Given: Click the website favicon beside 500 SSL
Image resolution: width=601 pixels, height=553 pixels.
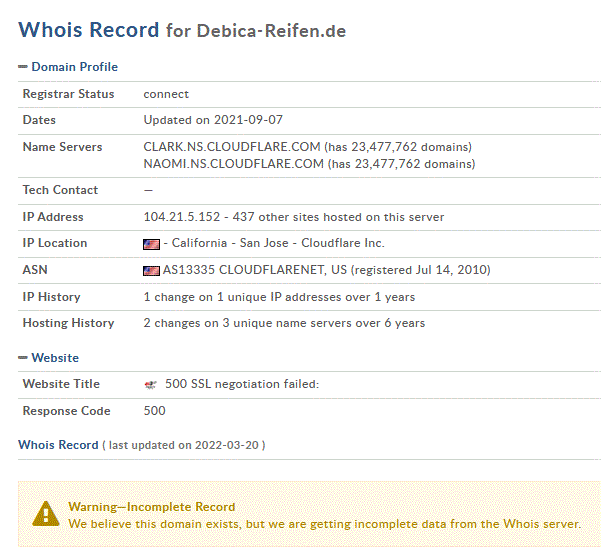Looking at the screenshot, I should [151, 384].
